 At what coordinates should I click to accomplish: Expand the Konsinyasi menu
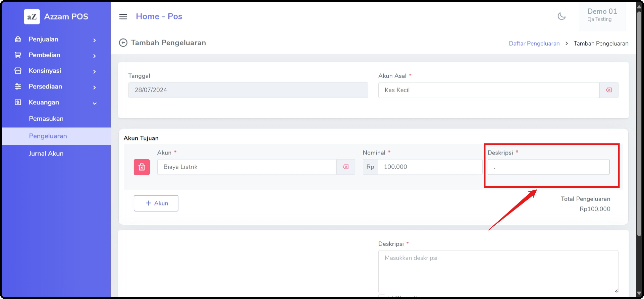point(94,71)
